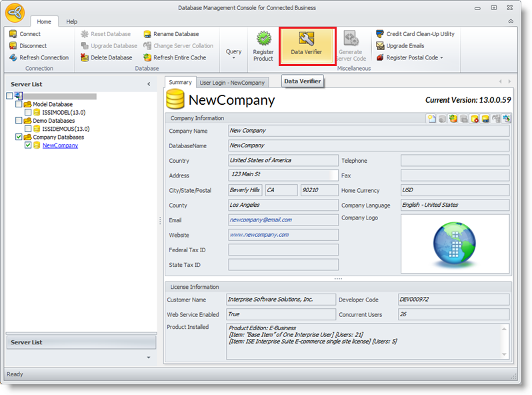Expand the Register Postal Code dropdown arrow
The height and width of the screenshot is (395, 532).
441,58
